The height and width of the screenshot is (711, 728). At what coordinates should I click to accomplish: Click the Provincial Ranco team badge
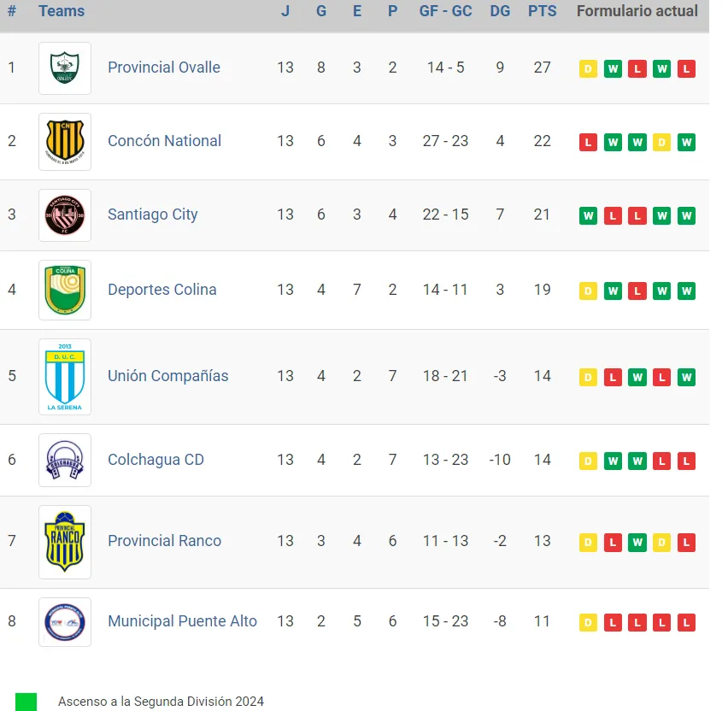[x=64, y=541]
